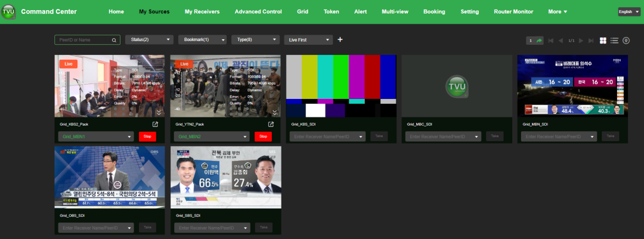Stop the Grid_YTN2_Pack live stream
This screenshot has width=644, height=239.
[264, 136]
